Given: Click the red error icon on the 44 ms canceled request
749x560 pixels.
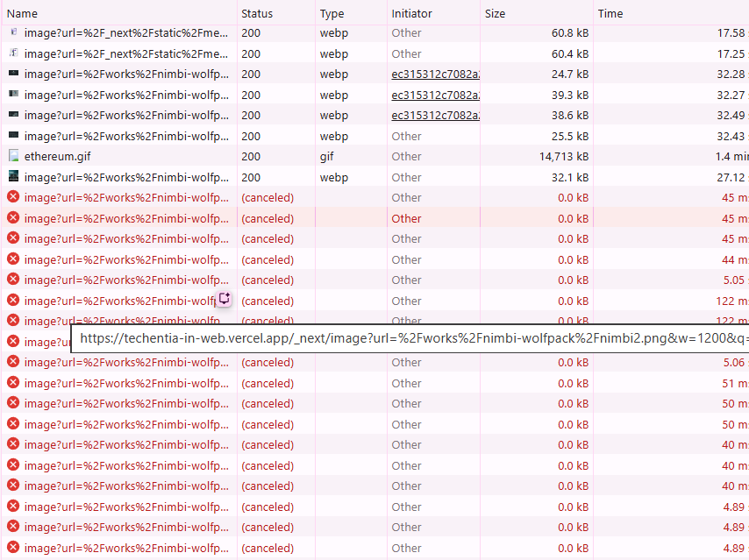Looking at the screenshot, I should point(13,259).
